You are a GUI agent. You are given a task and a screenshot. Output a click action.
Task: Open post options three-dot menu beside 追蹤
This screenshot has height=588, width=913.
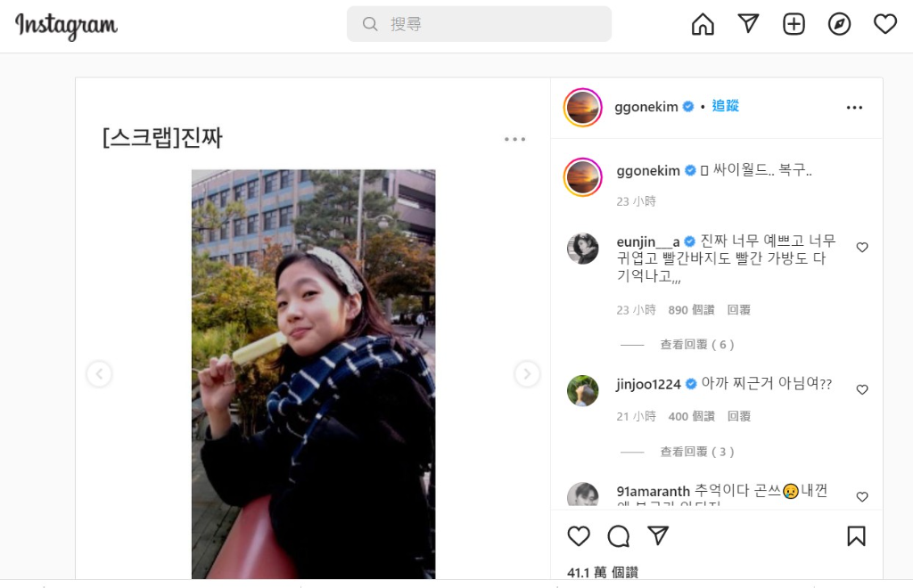click(854, 108)
